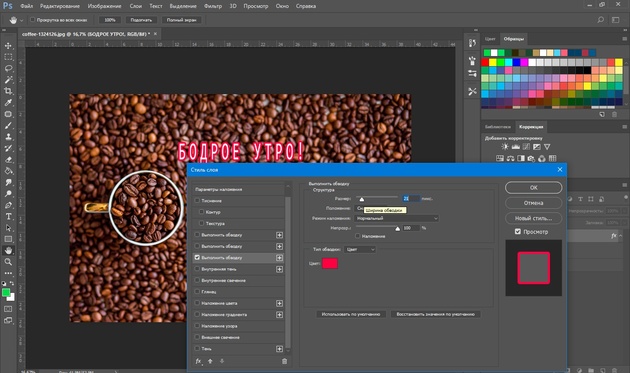Click the green foreground color swatch

(x=6, y=293)
